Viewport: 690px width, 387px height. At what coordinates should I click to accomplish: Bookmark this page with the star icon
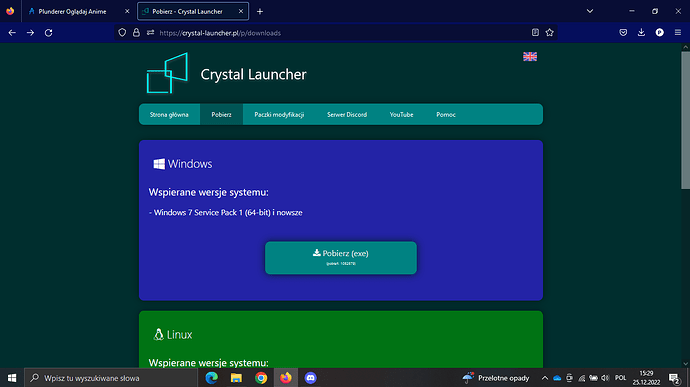550,32
